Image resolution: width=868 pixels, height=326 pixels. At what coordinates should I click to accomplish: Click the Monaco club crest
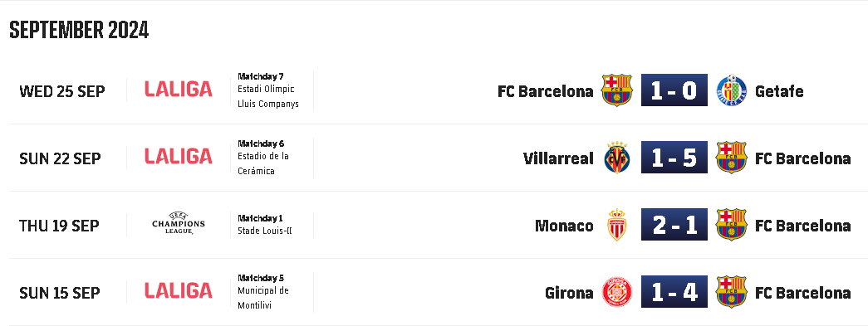[616, 225]
